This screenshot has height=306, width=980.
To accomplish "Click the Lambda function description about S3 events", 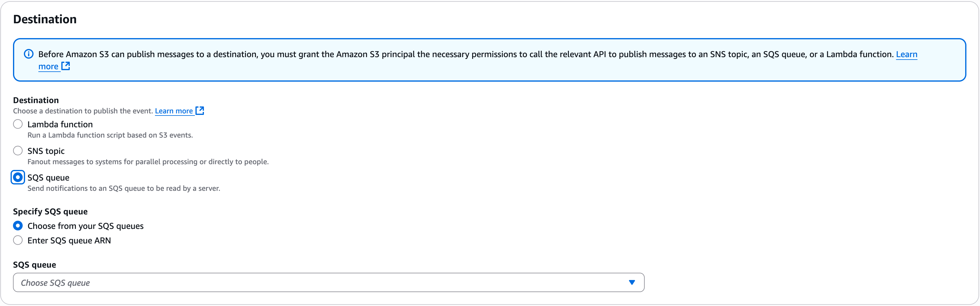I will (x=110, y=135).
